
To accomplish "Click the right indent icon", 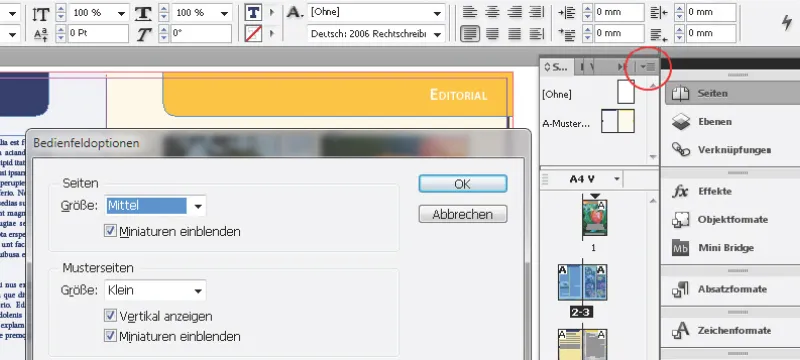I will (659, 13).
